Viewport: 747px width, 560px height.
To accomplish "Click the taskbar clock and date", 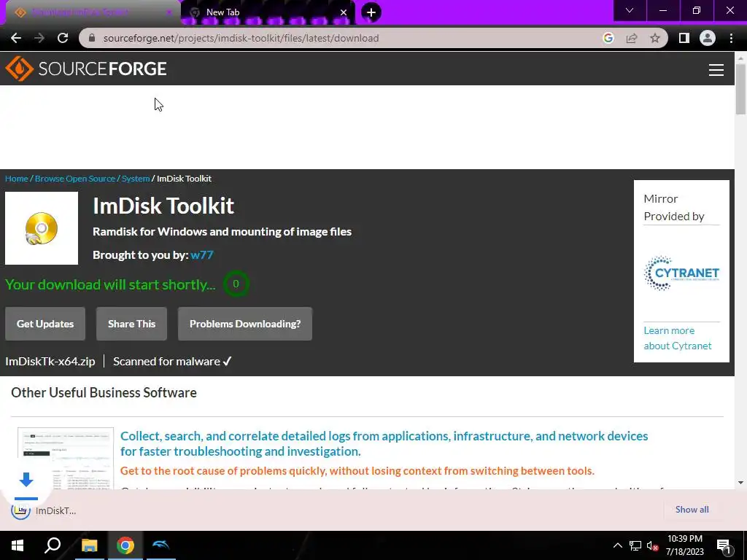I will click(x=684, y=545).
